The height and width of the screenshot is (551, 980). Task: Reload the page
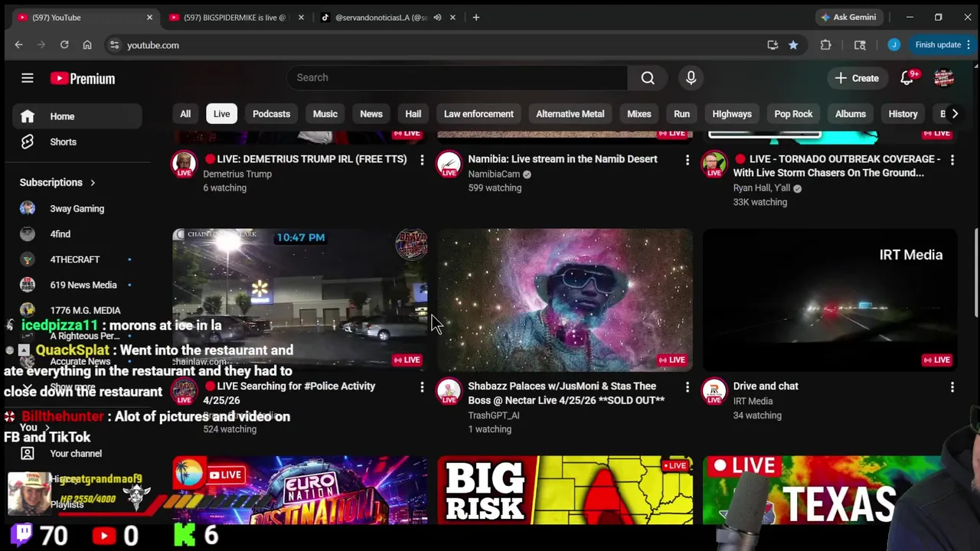click(64, 45)
